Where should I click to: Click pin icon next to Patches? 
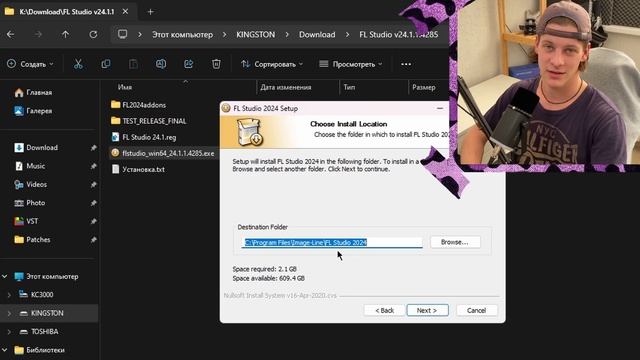93,240
